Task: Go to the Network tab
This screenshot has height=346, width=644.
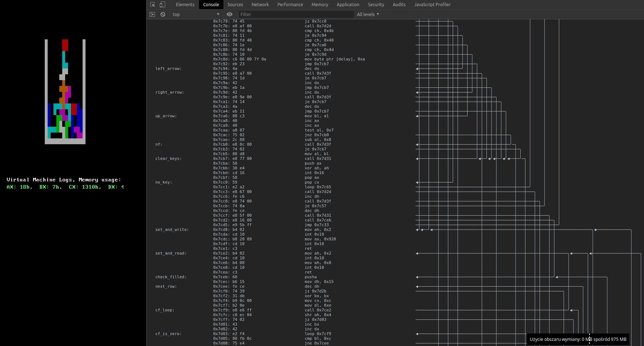Action: [260, 5]
